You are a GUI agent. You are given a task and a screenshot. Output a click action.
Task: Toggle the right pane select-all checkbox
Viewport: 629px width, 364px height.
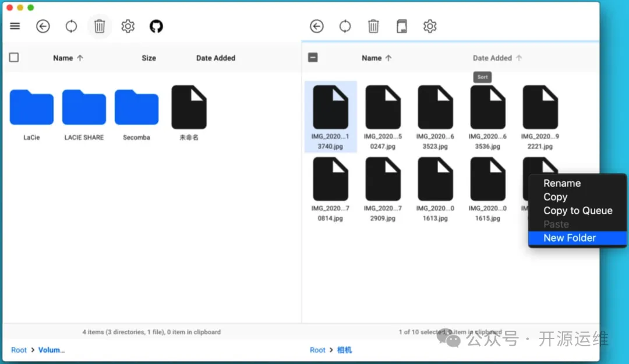pyautogui.click(x=313, y=58)
